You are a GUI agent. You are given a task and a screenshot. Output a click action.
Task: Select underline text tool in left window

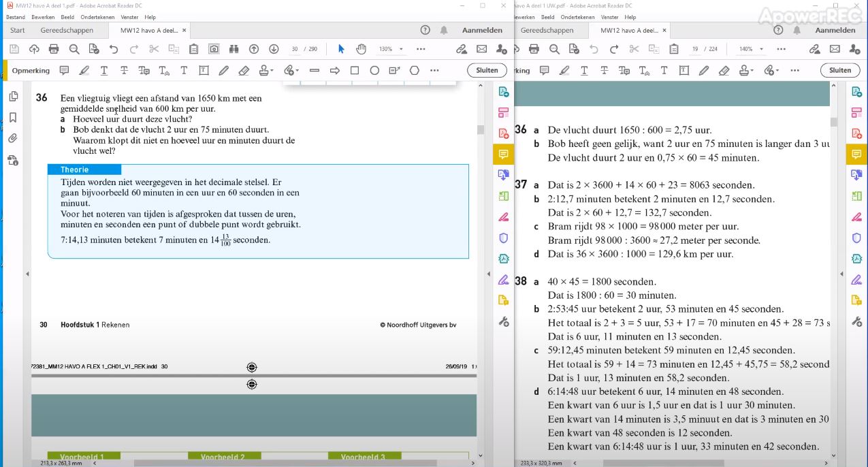[x=104, y=70]
